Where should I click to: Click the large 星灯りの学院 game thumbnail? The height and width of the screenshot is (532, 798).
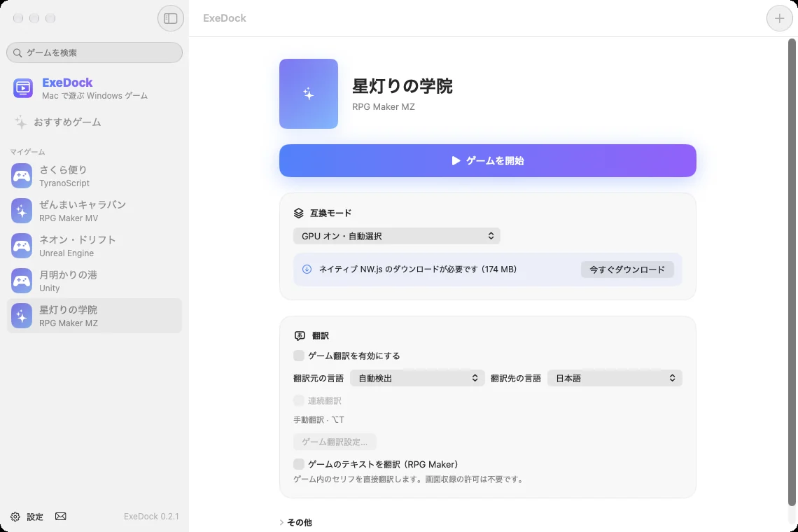coord(309,94)
